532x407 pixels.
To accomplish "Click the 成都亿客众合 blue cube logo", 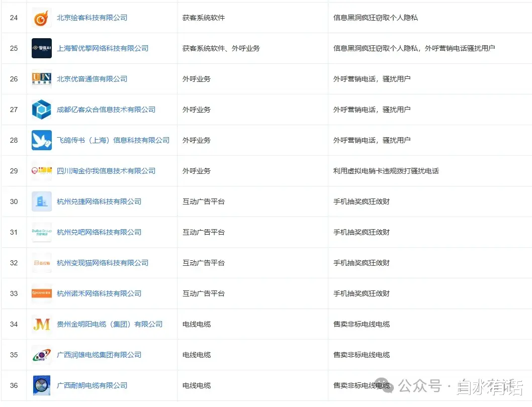I will click(41, 110).
